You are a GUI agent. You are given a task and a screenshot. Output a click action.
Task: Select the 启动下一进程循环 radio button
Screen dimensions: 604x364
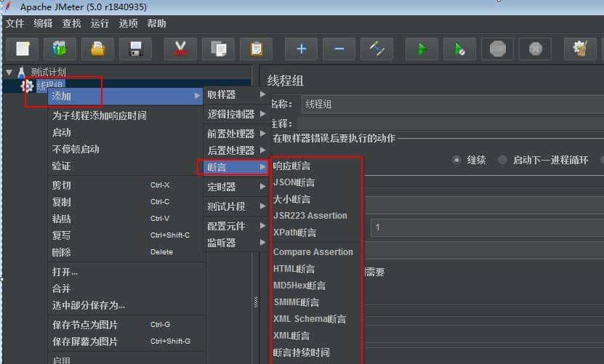click(502, 160)
